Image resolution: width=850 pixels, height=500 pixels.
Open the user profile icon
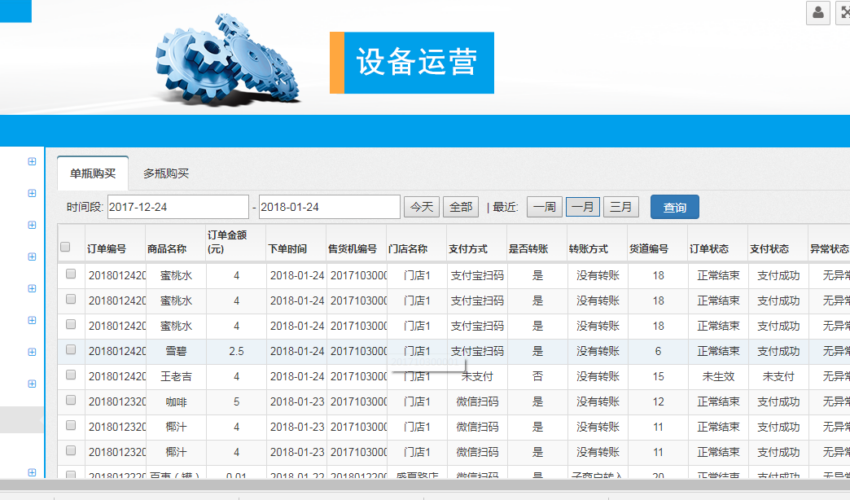point(818,12)
